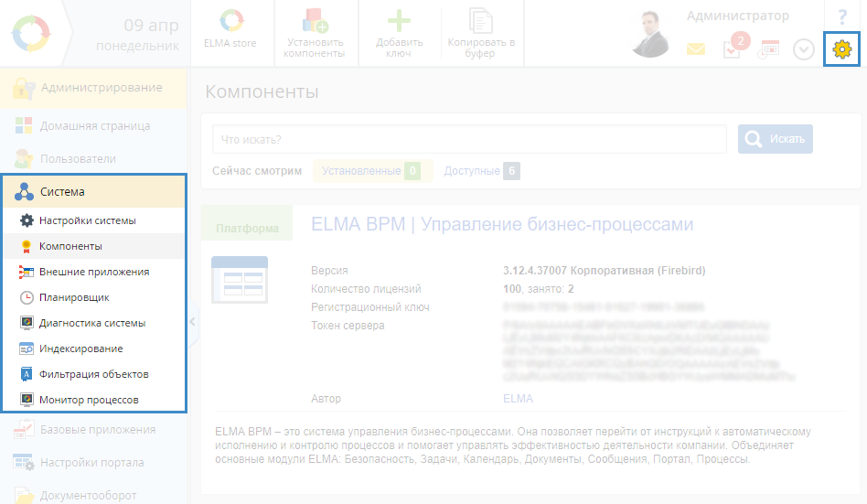This screenshot has height=504, width=867.
Task: Click the Искать search button
Action: click(776, 139)
